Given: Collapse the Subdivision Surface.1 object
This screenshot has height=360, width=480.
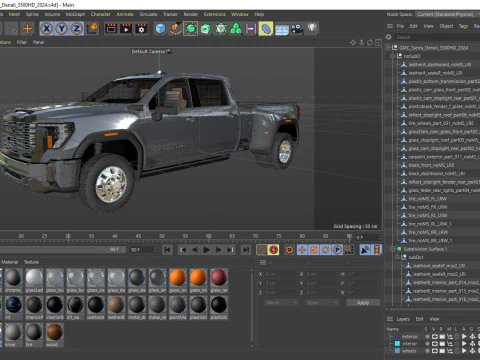Looking at the screenshot, I should point(393,249).
